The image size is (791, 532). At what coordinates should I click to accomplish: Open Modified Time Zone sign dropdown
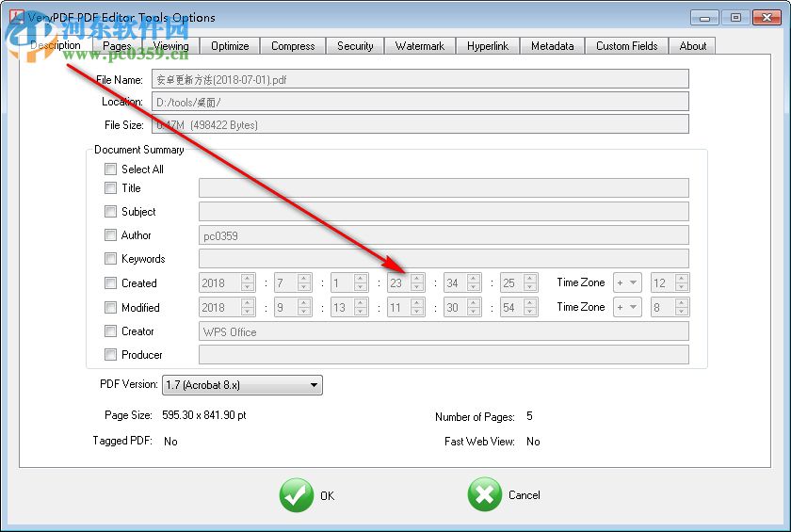coord(627,307)
